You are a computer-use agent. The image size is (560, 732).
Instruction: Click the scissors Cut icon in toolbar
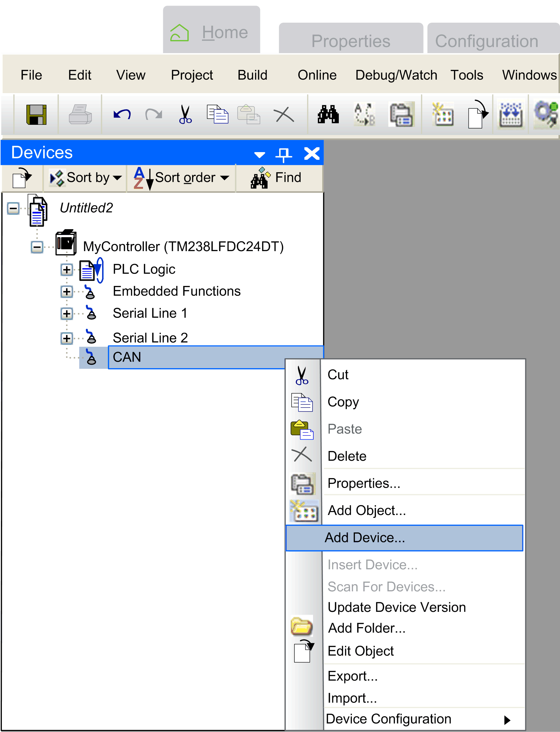click(185, 114)
